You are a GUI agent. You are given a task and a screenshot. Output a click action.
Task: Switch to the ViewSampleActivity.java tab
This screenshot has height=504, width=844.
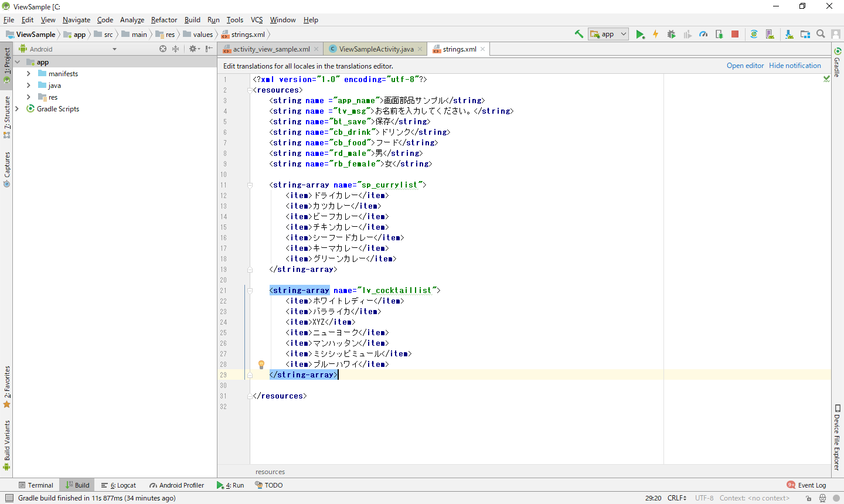pos(376,49)
